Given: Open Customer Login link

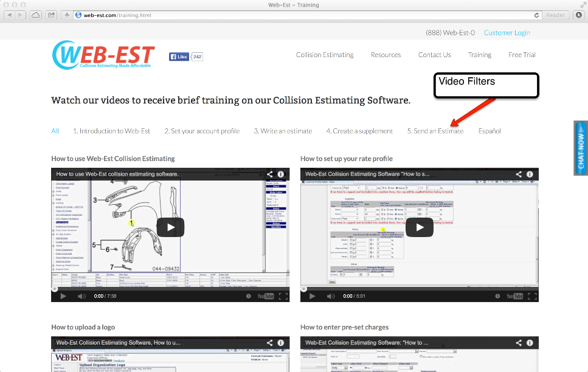Looking at the screenshot, I should click(x=507, y=32).
